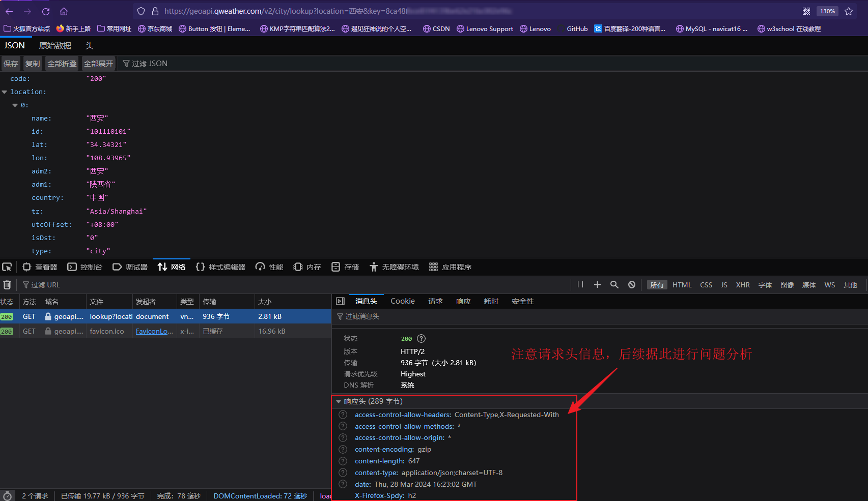This screenshot has height=501, width=868.
Task: Switch to the 耗时 timings details tab
Action: (491, 301)
